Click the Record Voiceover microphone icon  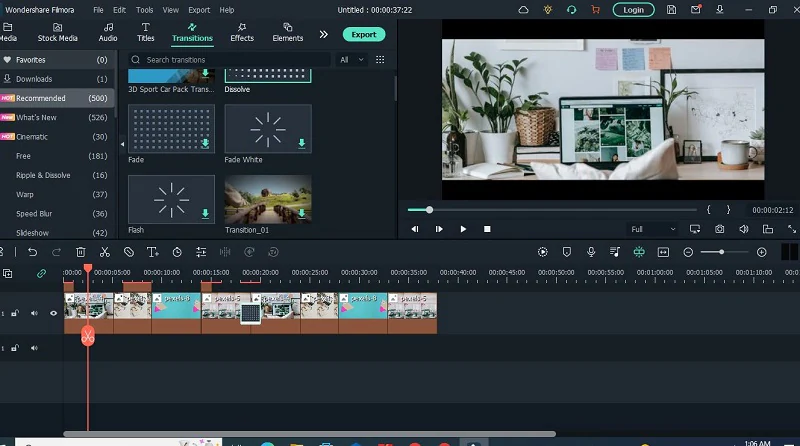(591, 252)
